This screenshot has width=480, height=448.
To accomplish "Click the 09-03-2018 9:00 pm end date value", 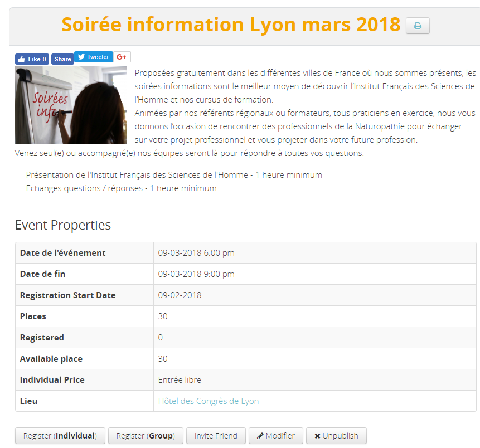I will pos(196,274).
